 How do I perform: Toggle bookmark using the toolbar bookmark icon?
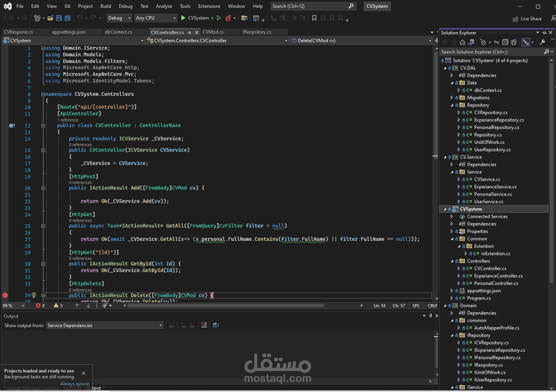pyautogui.click(x=314, y=18)
